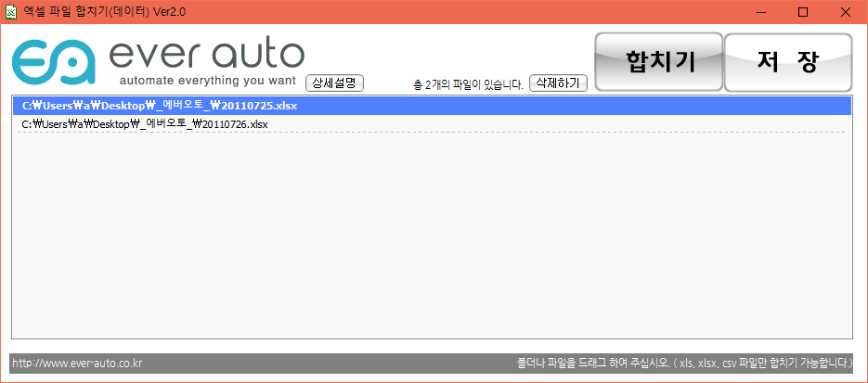The height and width of the screenshot is (383, 868).
Task: Click the 총 2개의 파일이 있습니다 file count text
Action: [x=468, y=85]
